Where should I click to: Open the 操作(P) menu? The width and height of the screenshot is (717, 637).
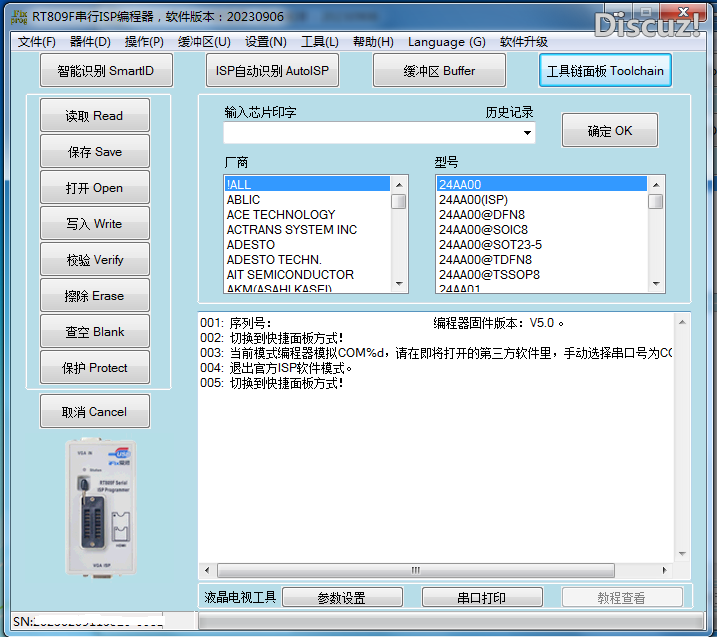pyautogui.click(x=144, y=42)
